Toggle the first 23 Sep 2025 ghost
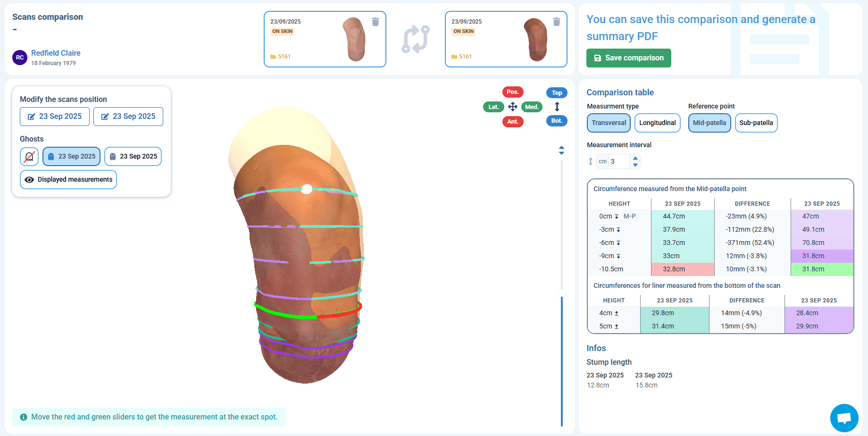868x436 pixels. click(x=72, y=157)
